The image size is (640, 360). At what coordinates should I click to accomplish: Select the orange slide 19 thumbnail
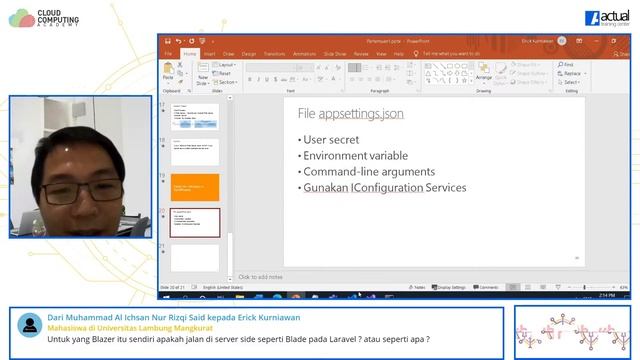point(195,187)
